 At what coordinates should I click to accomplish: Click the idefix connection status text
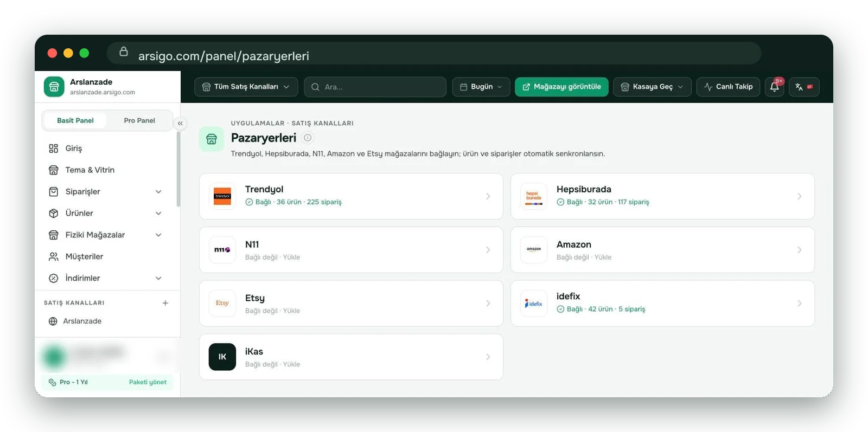tap(601, 310)
